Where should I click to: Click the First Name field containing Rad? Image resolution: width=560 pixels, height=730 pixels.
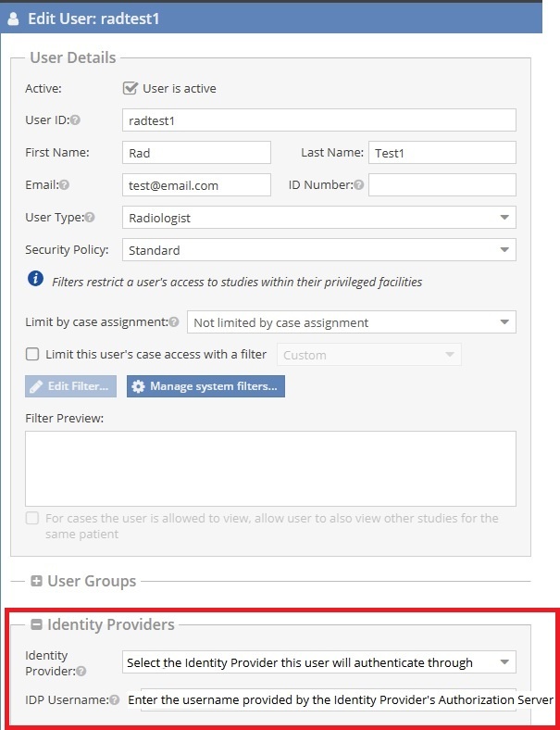[196, 153]
